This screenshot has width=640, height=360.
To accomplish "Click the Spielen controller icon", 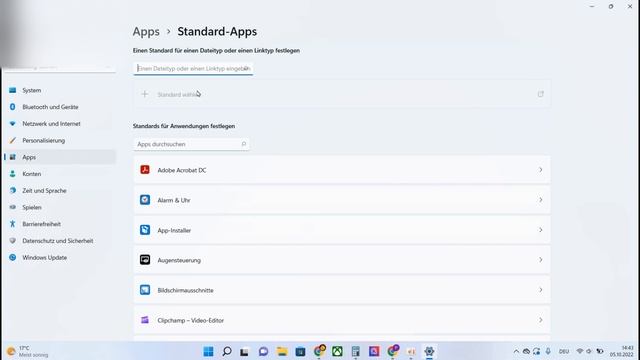I will point(13,207).
